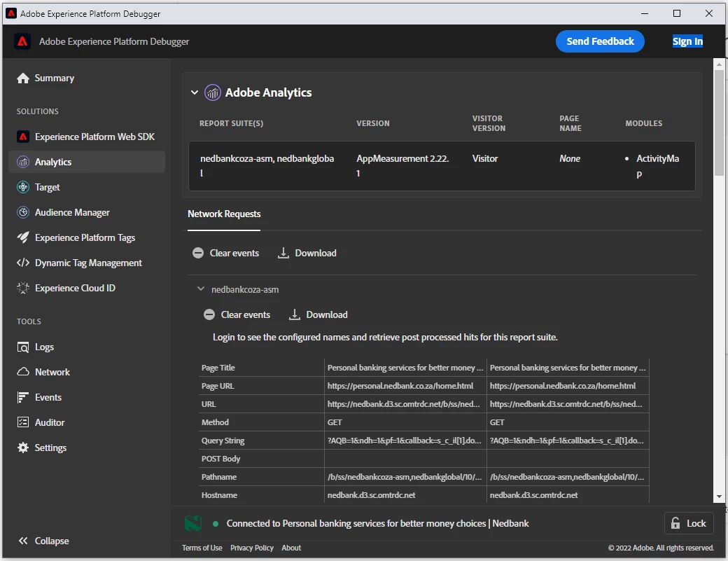Collapse the nedbankcoza-asm report suite group
The image size is (728, 561).
(x=201, y=289)
